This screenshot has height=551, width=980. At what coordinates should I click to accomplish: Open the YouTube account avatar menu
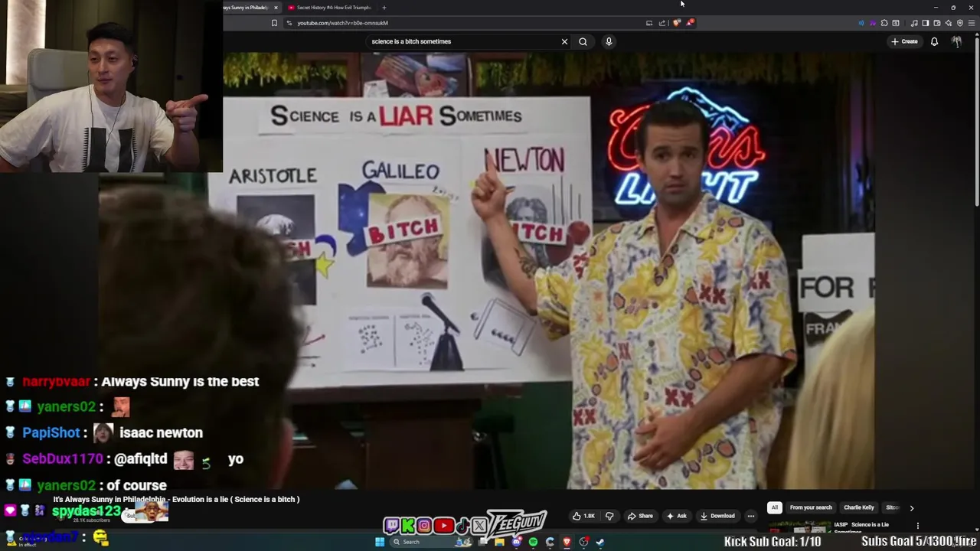pos(957,41)
